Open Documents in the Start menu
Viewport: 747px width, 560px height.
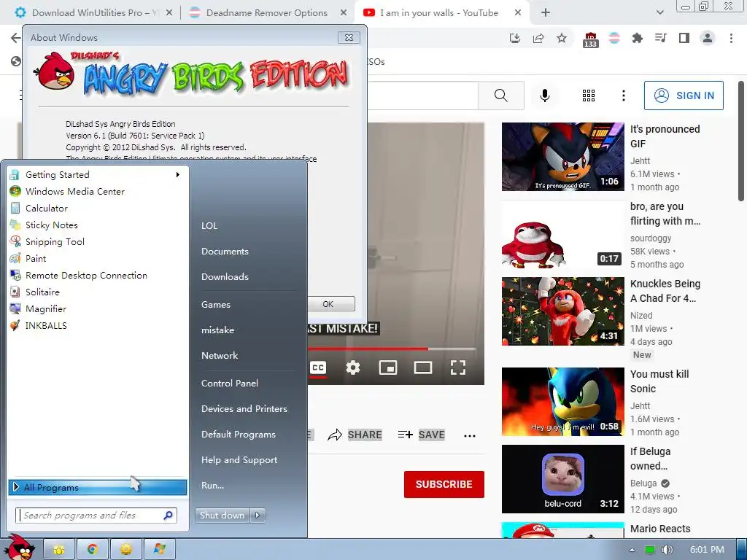coord(225,252)
